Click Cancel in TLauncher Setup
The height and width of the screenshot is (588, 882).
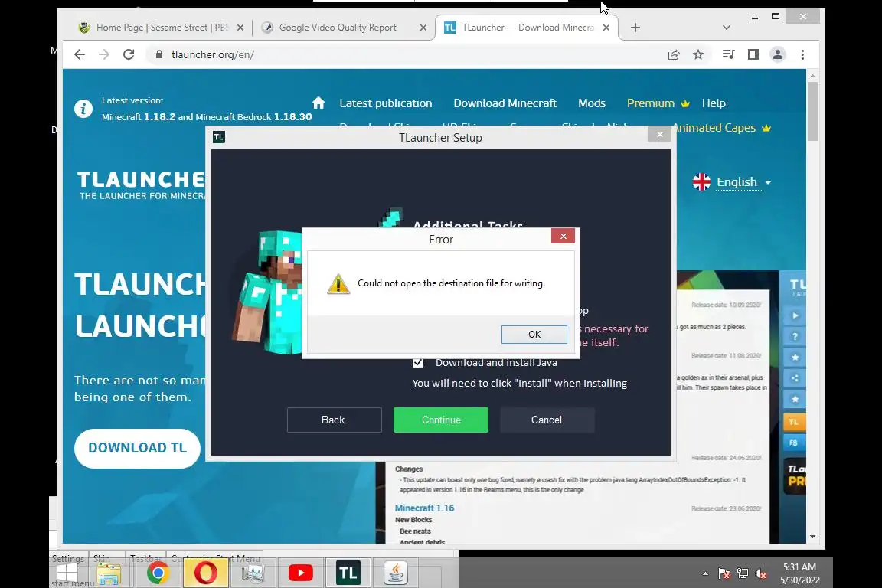point(547,420)
